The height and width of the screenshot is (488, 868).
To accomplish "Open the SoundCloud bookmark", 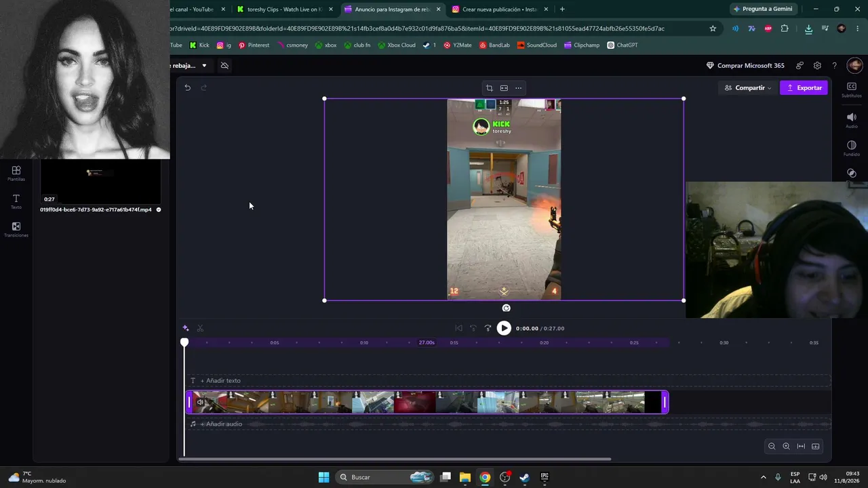I will [x=536, y=45].
